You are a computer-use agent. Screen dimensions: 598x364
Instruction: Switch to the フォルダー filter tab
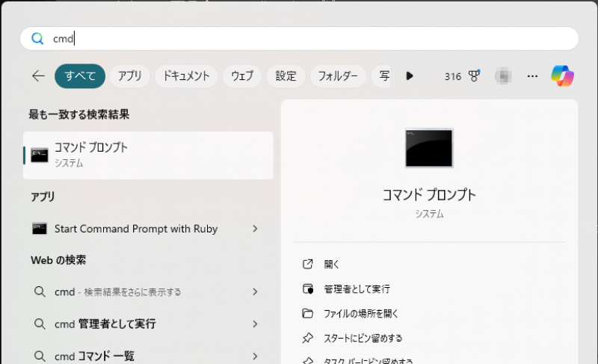click(338, 76)
